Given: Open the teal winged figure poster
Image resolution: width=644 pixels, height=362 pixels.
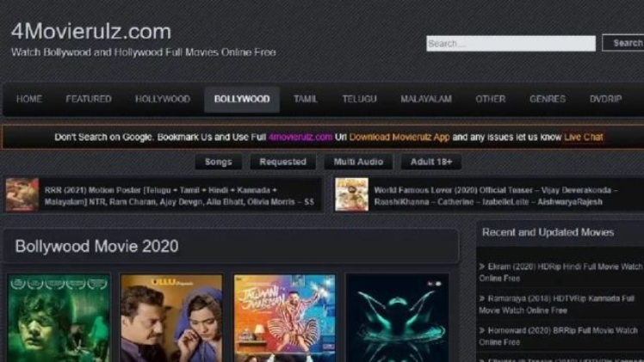Looking at the screenshot, I should click(398, 318).
